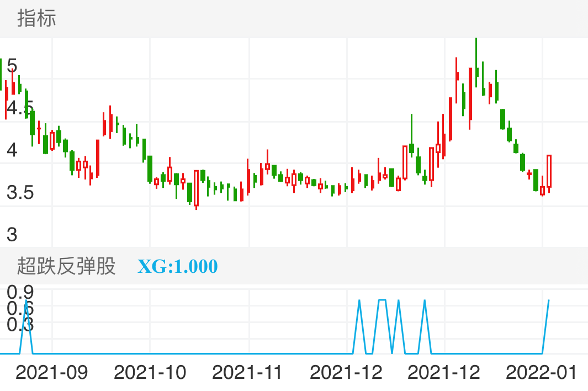Click the 0.9 indicator axis label

pyautogui.click(x=20, y=292)
